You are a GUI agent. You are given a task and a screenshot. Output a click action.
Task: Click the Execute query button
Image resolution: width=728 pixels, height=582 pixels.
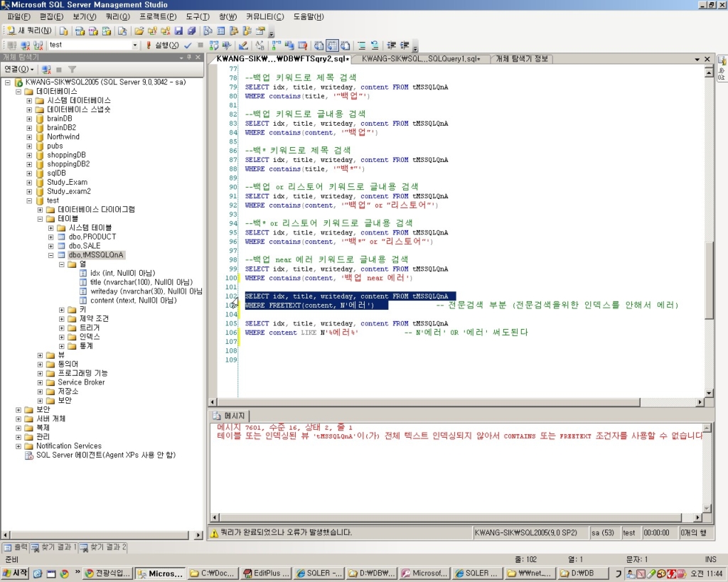tap(163, 45)
